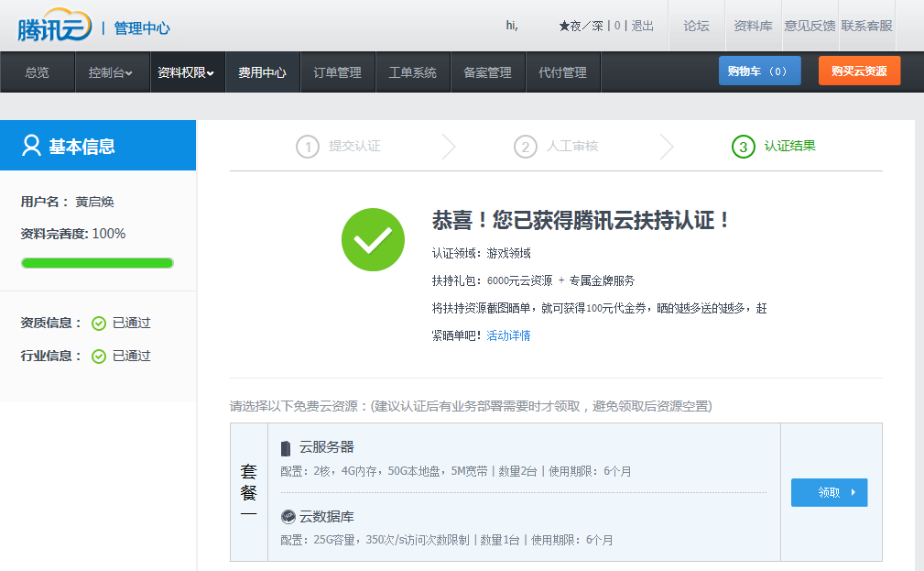Click 已通过 status beside 行业信息
This screenshot has height=571, width=924.
131,356
